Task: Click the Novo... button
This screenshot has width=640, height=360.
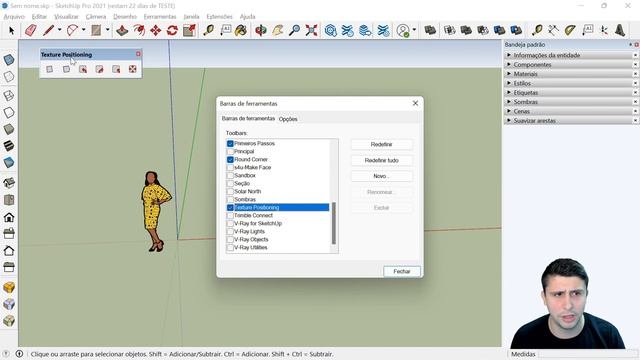Action: click(382, 176)
